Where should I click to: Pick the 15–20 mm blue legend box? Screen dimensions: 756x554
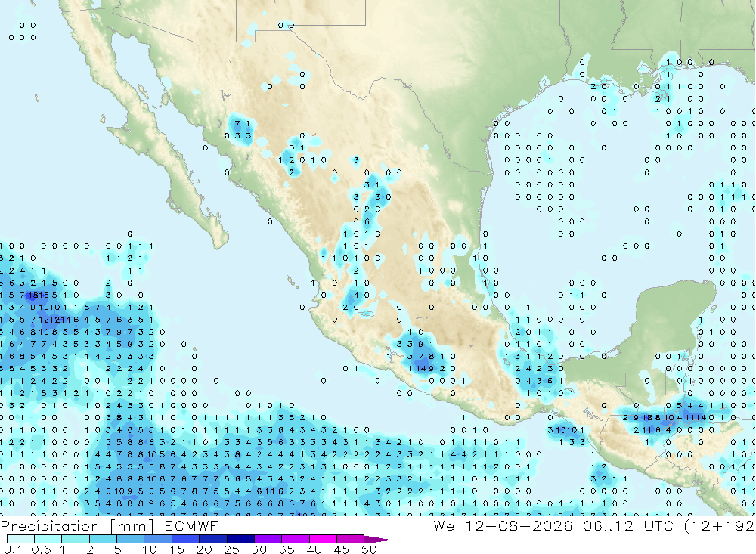185,539
